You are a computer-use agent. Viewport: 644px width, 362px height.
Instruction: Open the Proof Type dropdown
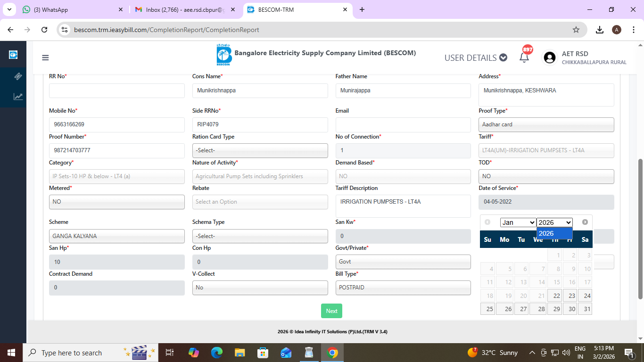click(x=546, y=124)
